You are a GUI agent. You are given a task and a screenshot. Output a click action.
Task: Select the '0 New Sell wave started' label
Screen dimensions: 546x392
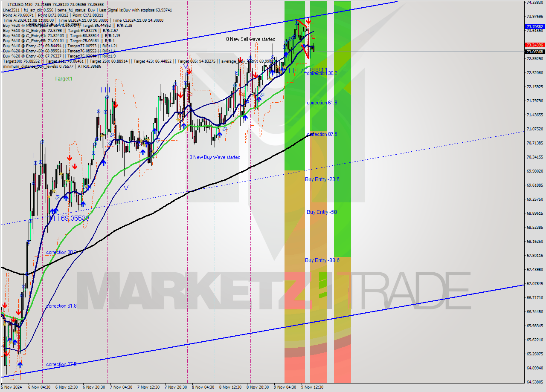(251, 39)
